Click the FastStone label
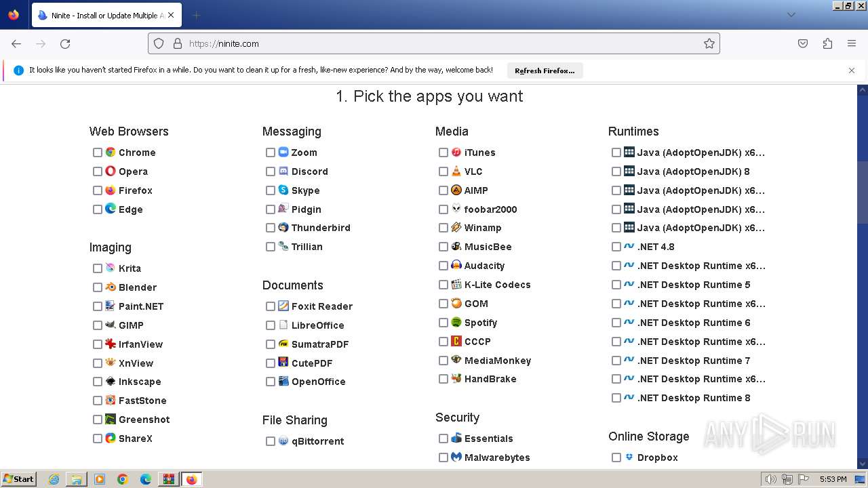 point(142,401)
